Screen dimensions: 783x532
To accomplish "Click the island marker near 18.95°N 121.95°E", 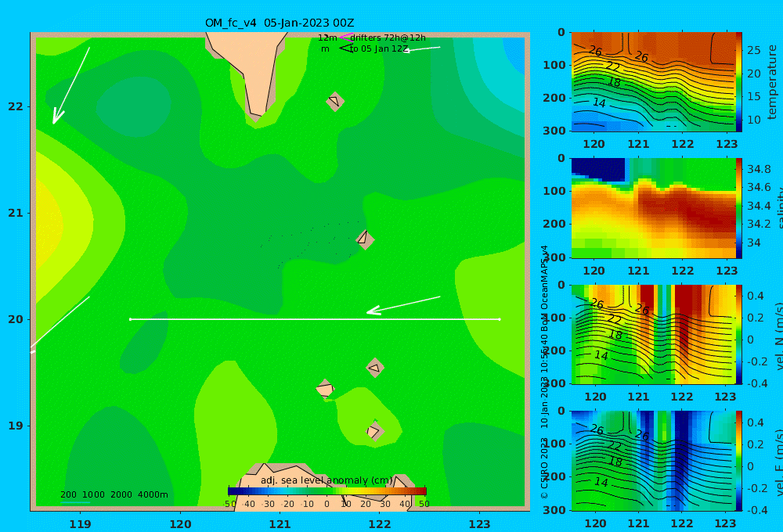I will pos(374,431).
